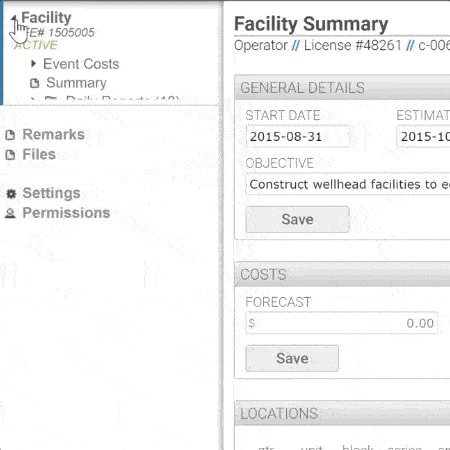
Task: Save the Costs section
Action: (292, 358)
